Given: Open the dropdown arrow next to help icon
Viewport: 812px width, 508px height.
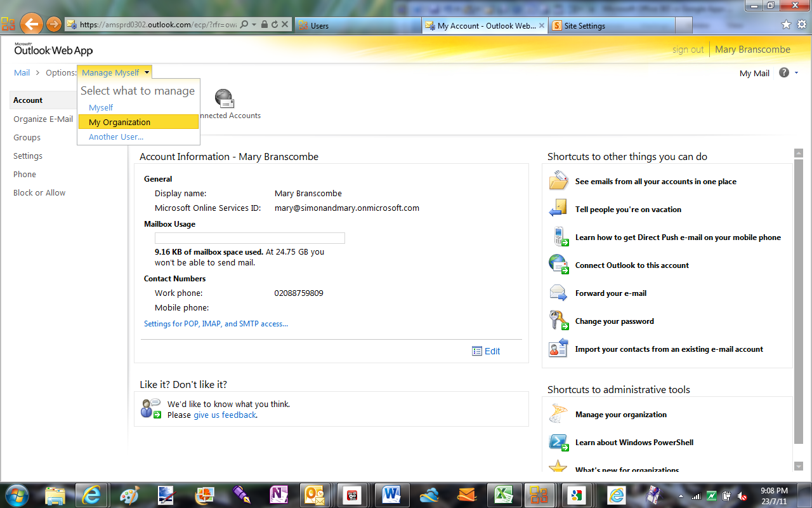Looking at the screenshot, I should pyautogui.click(x=796, y=73).
